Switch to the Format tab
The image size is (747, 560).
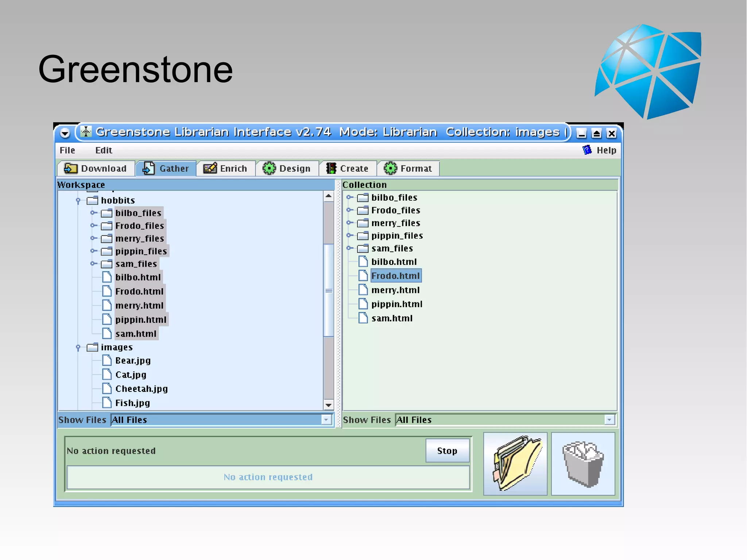click(408, 169)
